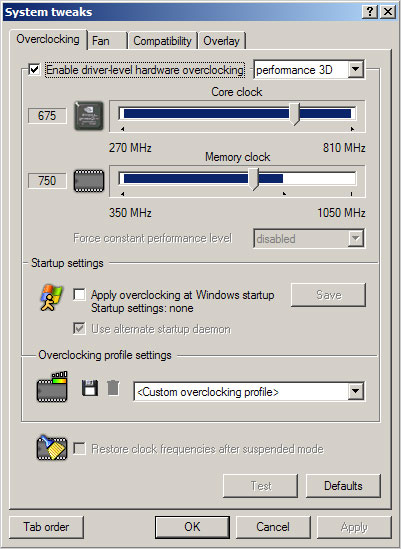Viewport: 401px width, 549px height.
Task: Click the restore clocks broom icon
Action: [x=52, y=448]
